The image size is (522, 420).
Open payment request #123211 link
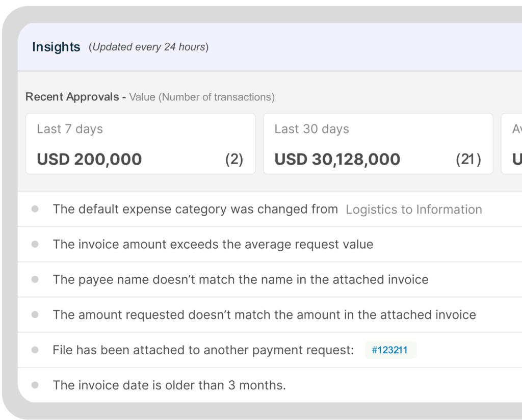(390, 350)
